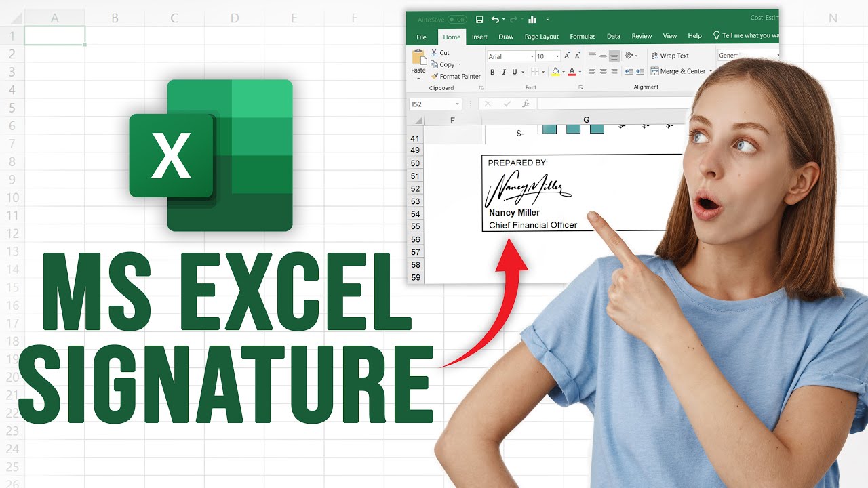Viewport: 868px width, 488px height.
Task: Click the Undo arrow icon
Action: click(x=495, y=20)
